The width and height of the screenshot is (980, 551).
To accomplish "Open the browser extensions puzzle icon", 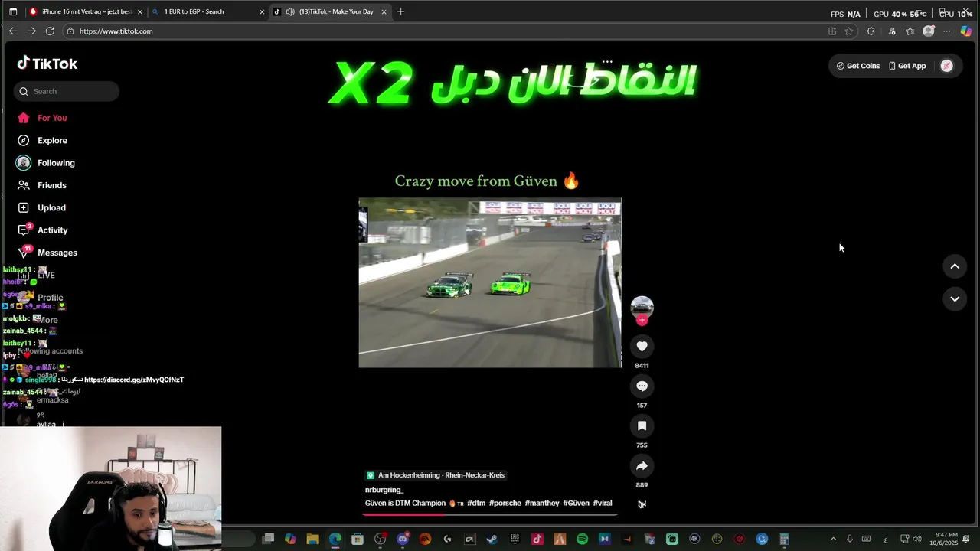I will click(x=871, y=31).
